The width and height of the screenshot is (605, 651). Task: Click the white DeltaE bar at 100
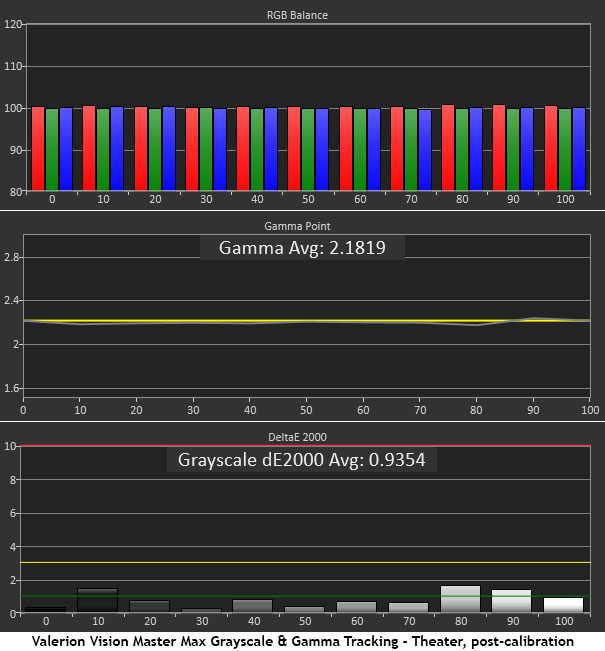tap(562, 604)
